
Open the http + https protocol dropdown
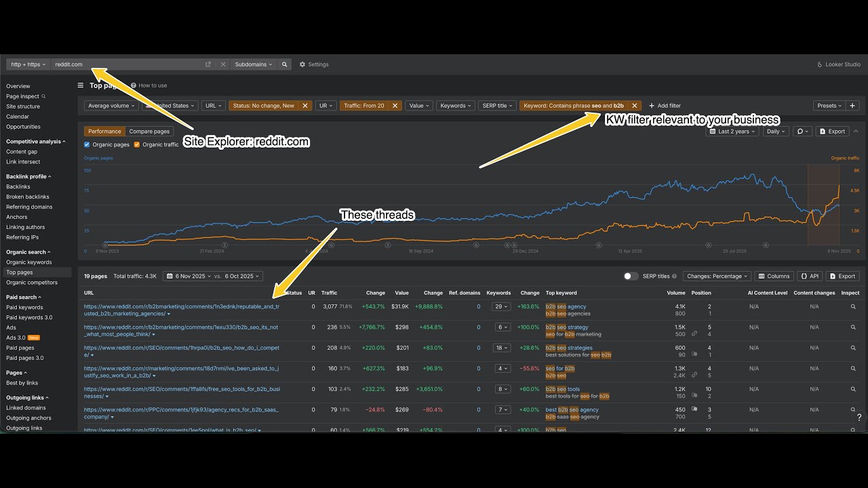pos(28,64)
